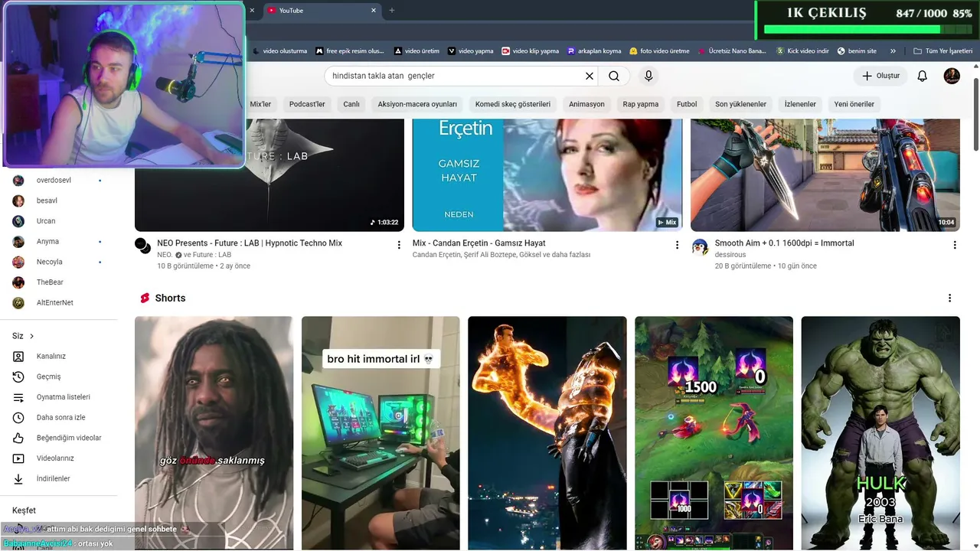980x551 pixels.
Task: Open the Ücretsiz Nano Bana bookmark
Action: tap(732, 51)
